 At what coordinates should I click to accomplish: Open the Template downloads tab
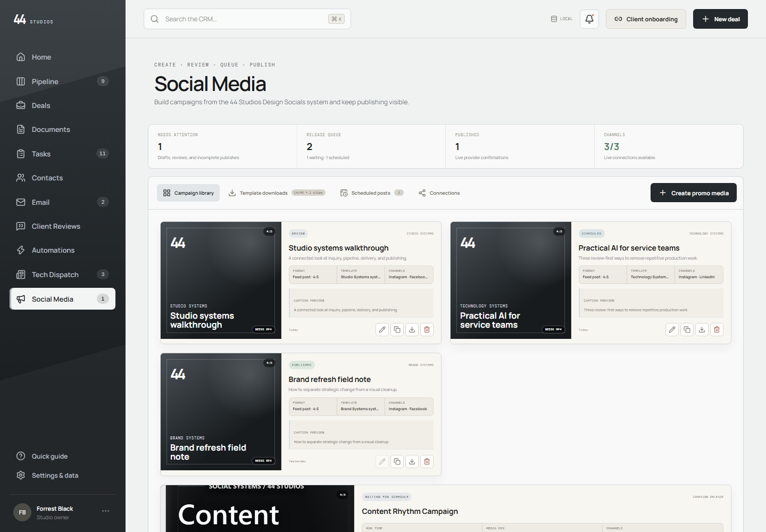point(277,193)
